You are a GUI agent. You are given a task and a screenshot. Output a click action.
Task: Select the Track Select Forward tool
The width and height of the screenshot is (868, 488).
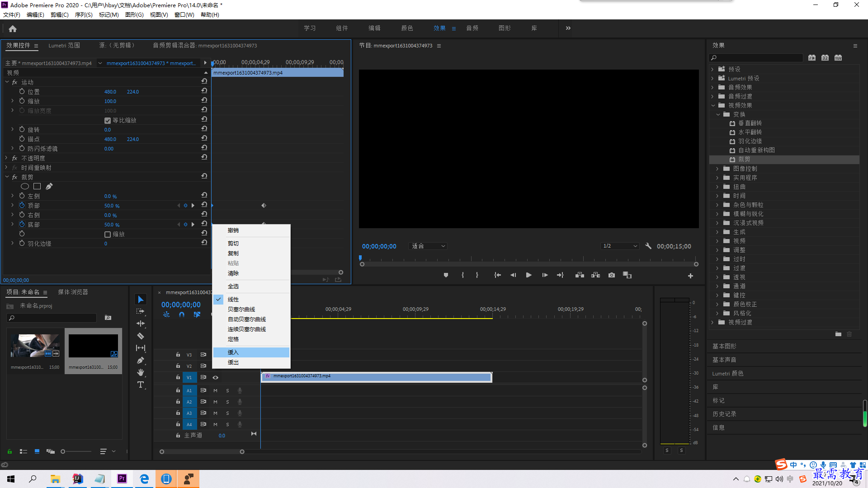(x=141, y=311)
